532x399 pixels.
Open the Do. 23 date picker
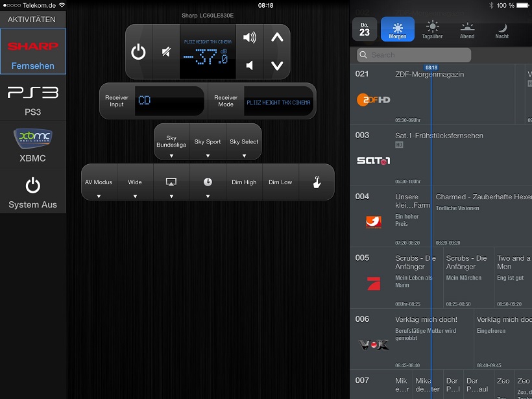(x=365, y=29)
